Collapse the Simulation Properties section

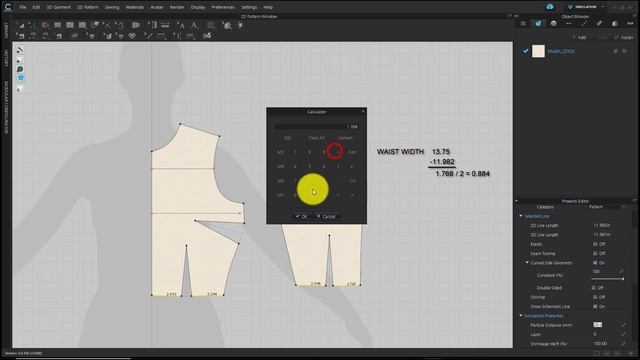(521, 316)
